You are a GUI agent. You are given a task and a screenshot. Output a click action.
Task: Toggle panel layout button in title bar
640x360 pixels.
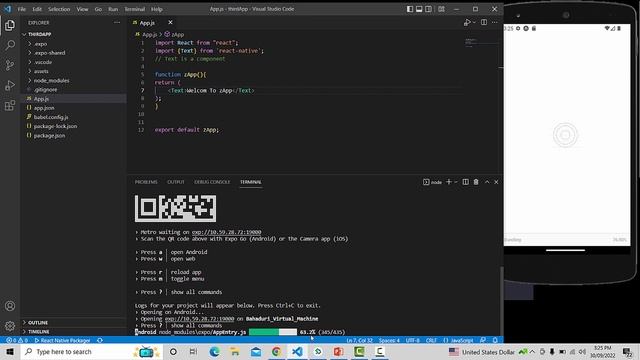[x=419, y=9]
